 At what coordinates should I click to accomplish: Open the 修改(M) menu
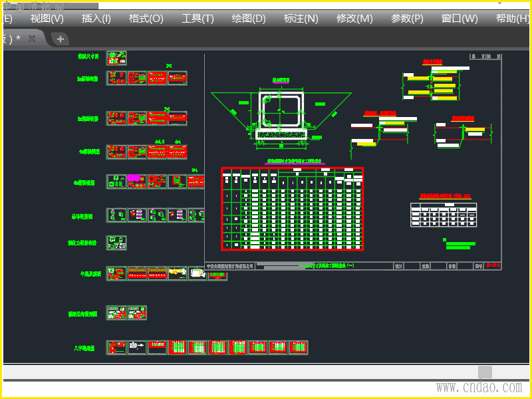point(354,18)
